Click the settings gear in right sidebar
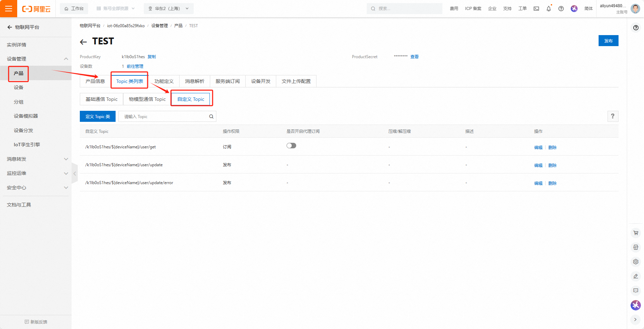644x329 pixels. pyautogui.click(x=636, y=262)
